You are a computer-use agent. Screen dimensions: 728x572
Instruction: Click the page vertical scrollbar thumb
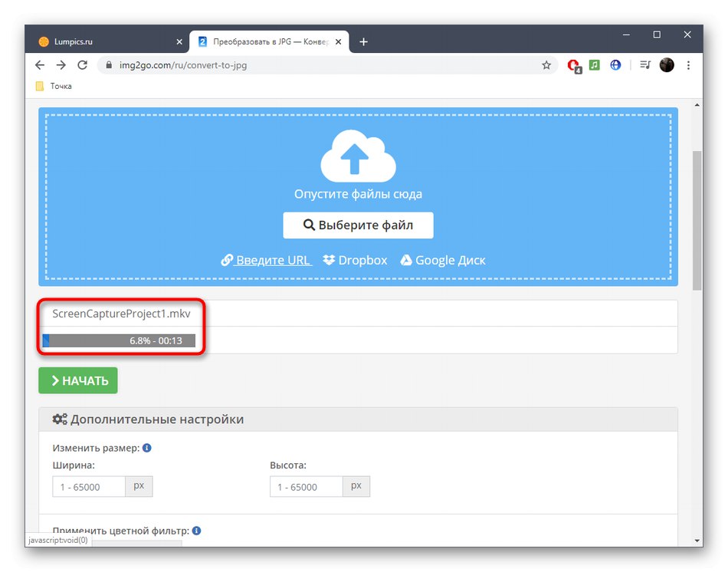point(697,220)
